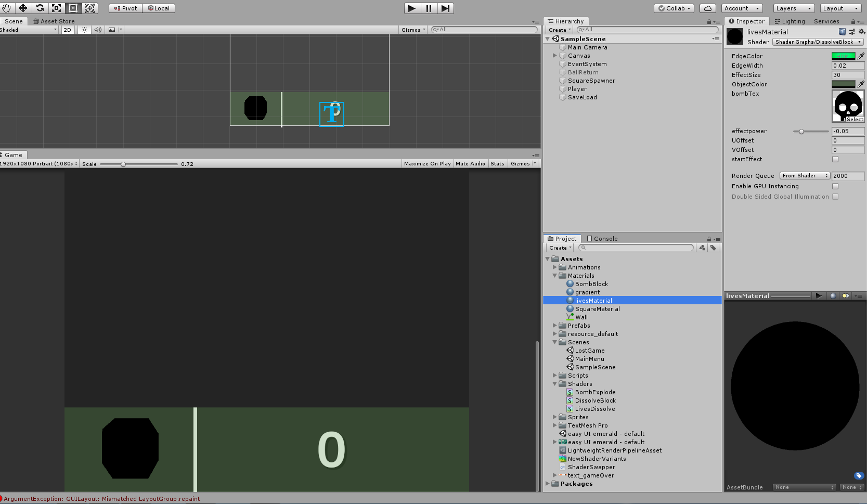Open the Cloud services icon
The width and height of the screenshot is (867, 504).
[x=707, y=8]
